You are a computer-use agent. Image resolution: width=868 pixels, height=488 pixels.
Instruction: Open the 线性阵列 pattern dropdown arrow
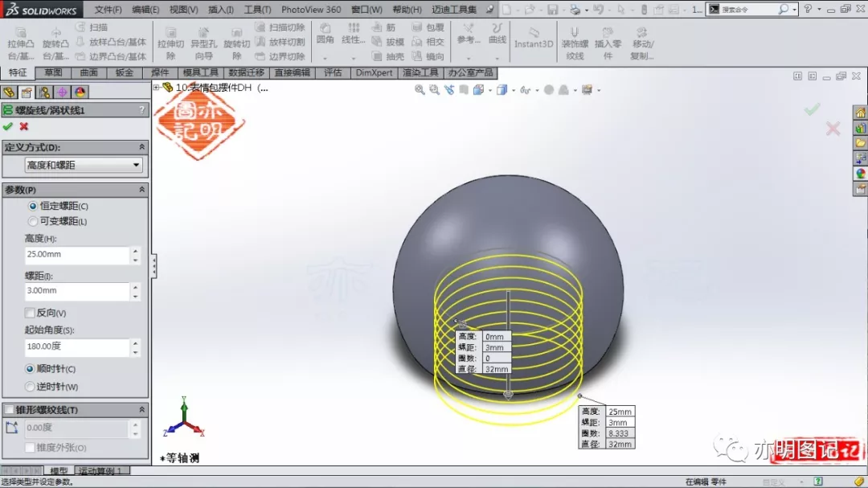353,57
